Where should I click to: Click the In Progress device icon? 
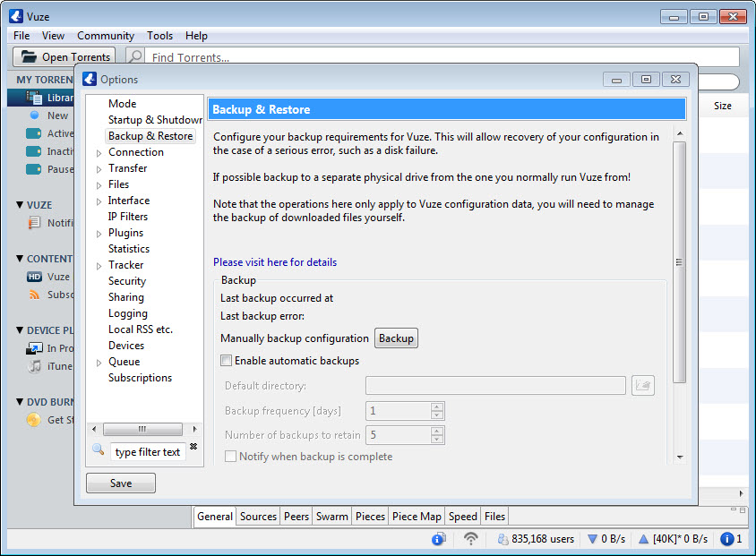[x=34, y=348]
